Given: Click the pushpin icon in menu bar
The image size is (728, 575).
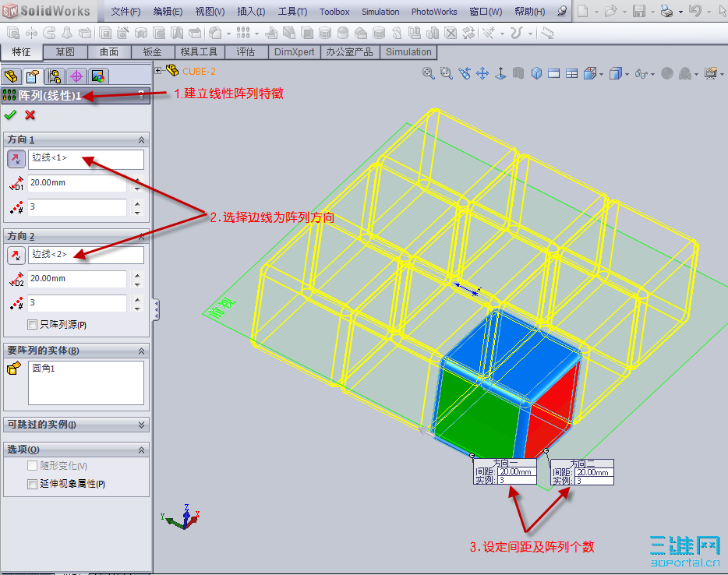Looking at the screenshot, I should pos(562,11).
